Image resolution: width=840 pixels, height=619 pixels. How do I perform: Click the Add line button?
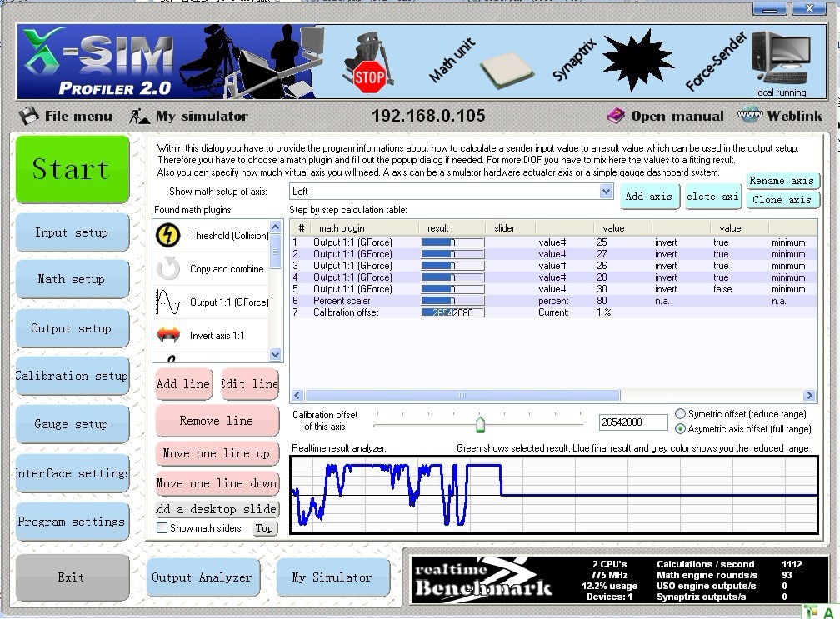(x=183, y=384)
